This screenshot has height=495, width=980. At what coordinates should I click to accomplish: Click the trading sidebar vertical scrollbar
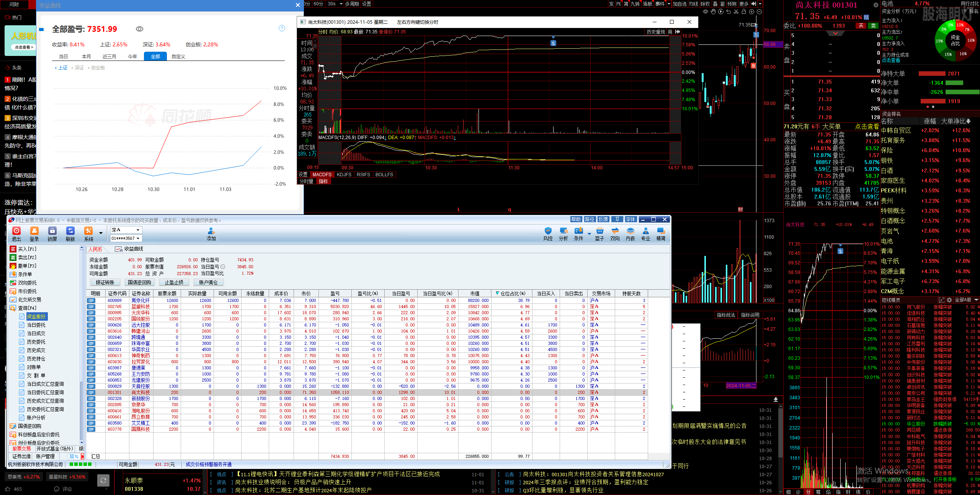point(82,345)
